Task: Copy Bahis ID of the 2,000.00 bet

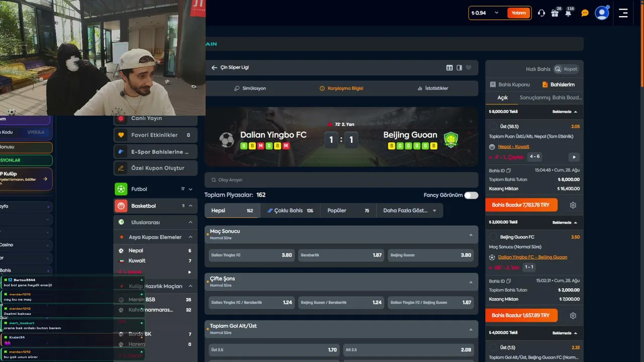Action: click(x=509, y=281)
